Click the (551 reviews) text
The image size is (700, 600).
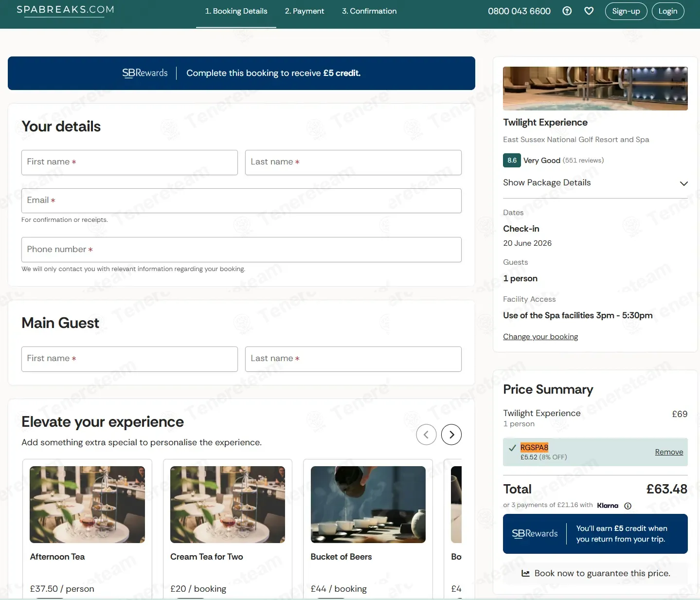click(583, 161)
